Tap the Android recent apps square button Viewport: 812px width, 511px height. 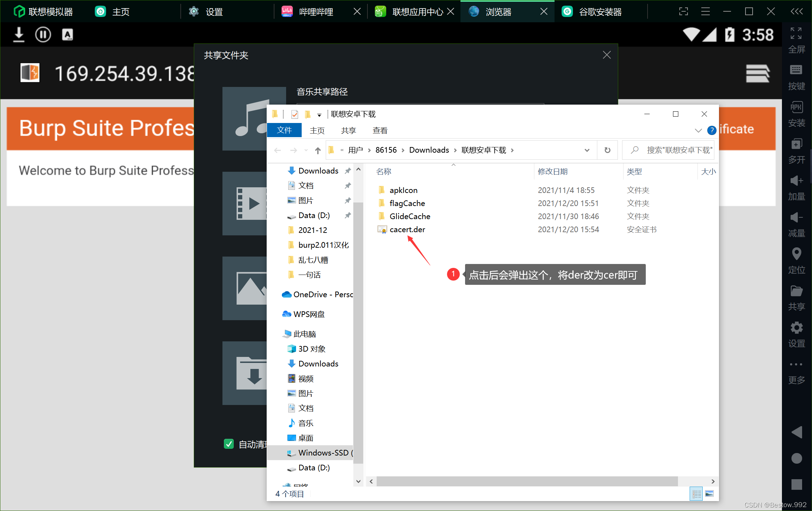(796, 484)
